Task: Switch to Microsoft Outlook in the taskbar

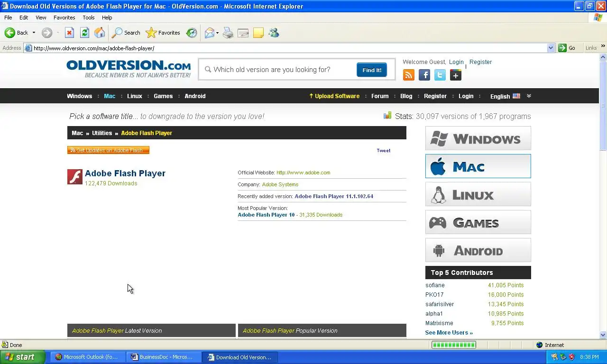Action: [87, 357]
